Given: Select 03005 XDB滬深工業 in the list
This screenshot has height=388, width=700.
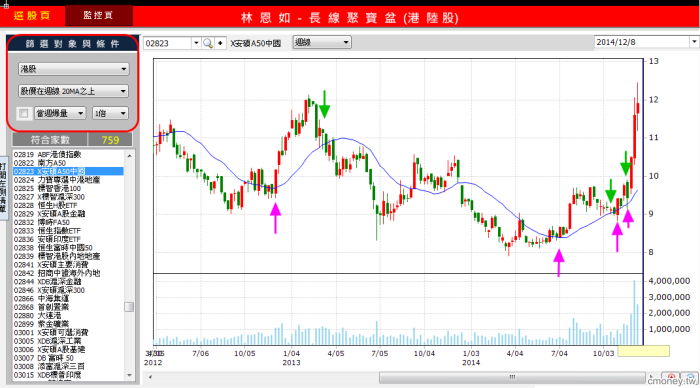Looking at the screenshot, I should click(68, 341).
